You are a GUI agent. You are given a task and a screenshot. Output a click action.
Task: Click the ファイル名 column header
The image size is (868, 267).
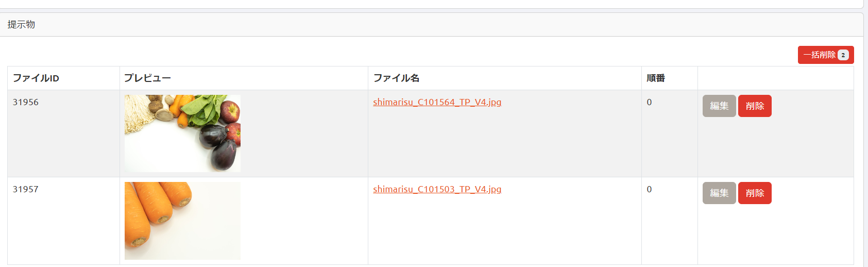tap(396, 78)
